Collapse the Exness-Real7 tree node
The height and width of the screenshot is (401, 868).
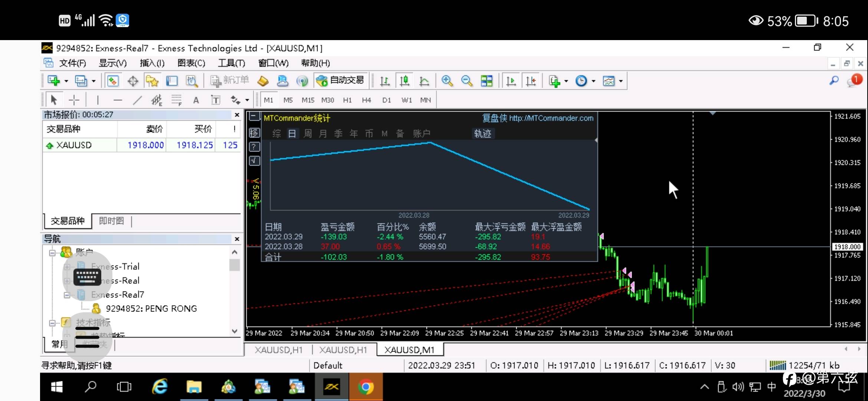click(67, 295)
